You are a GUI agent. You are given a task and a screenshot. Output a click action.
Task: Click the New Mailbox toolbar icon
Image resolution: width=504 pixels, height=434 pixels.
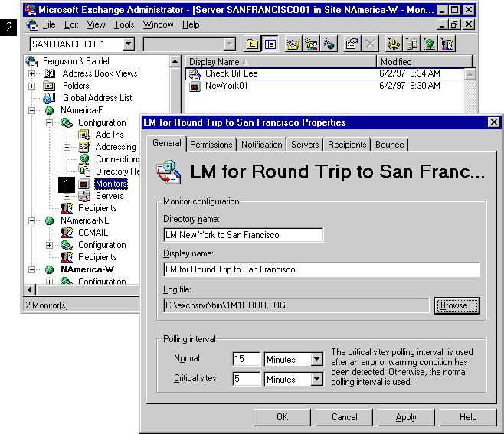[x=293, y=44]
